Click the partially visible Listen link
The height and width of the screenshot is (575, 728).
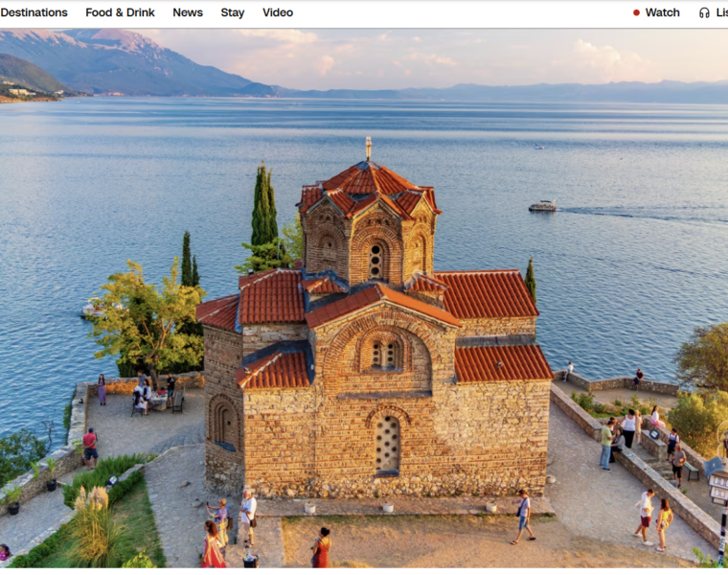click(721, 12)
